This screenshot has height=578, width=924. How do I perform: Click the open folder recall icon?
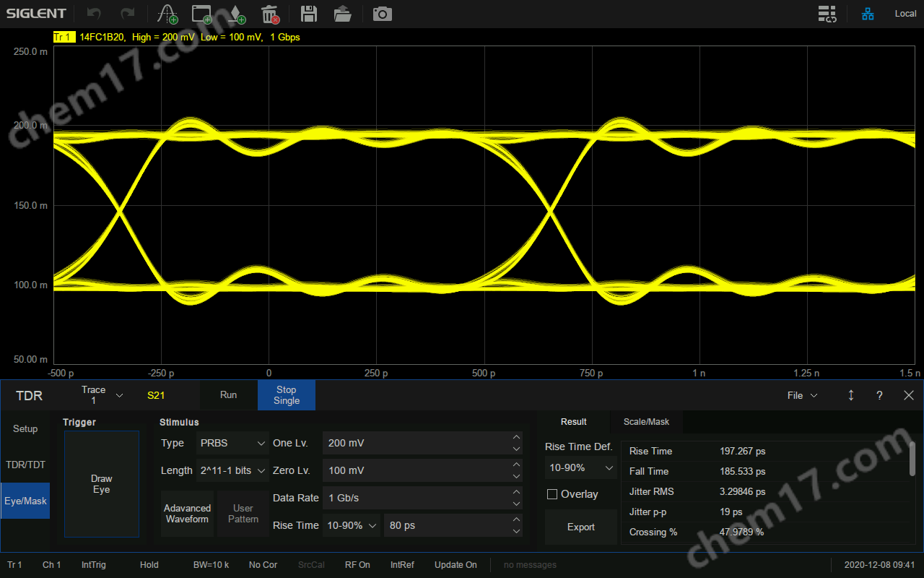tap(343, 14)
